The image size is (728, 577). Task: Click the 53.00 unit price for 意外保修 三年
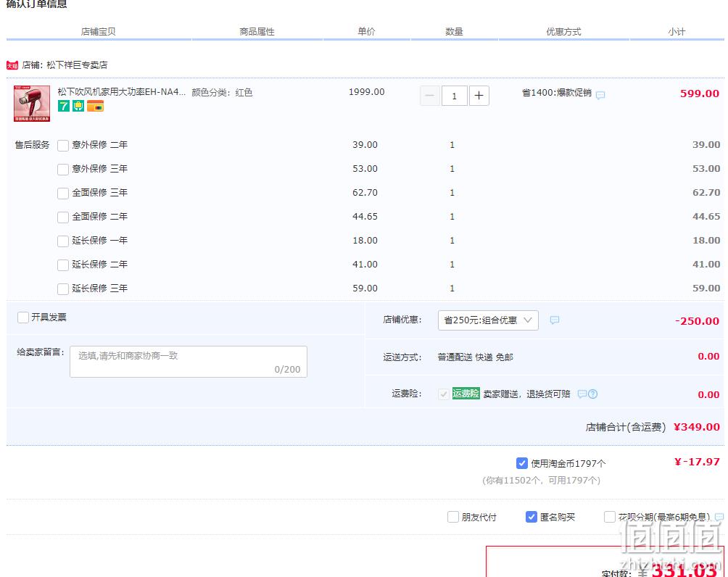point(365,168)
